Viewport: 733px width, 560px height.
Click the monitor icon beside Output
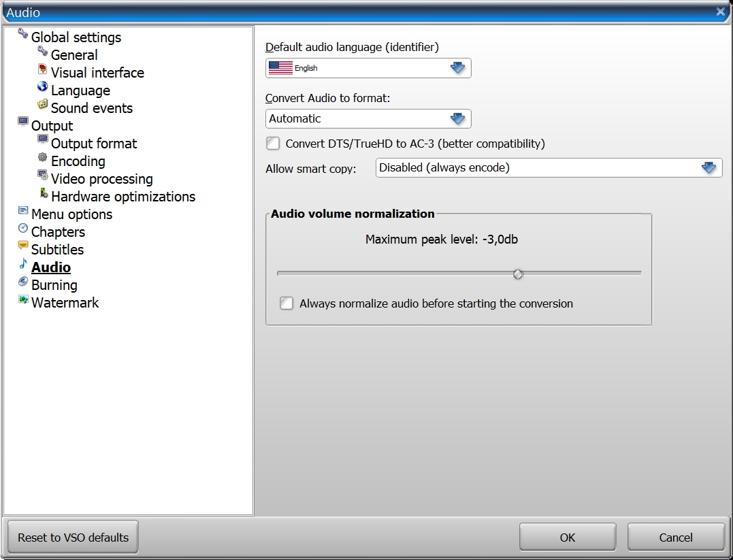pos(23,122)
